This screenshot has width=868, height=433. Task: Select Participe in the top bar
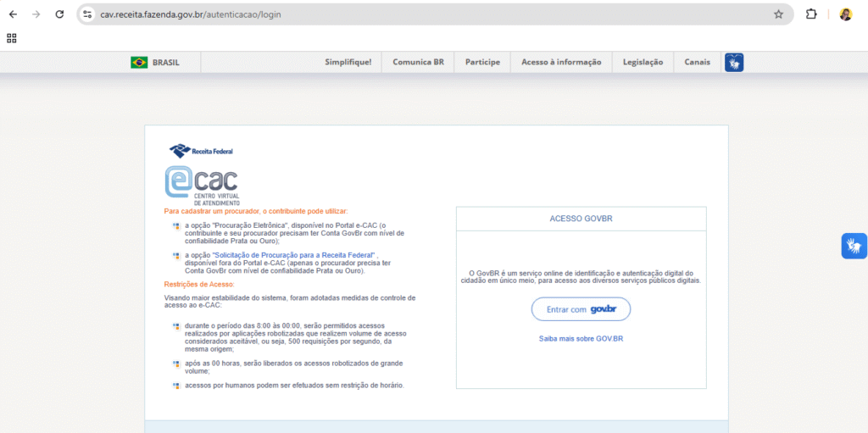482,62
